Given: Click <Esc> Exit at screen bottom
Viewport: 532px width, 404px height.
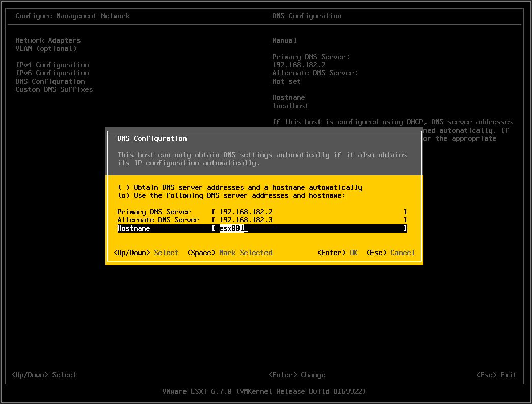Looking at the screenshot, I should point(496,375).
